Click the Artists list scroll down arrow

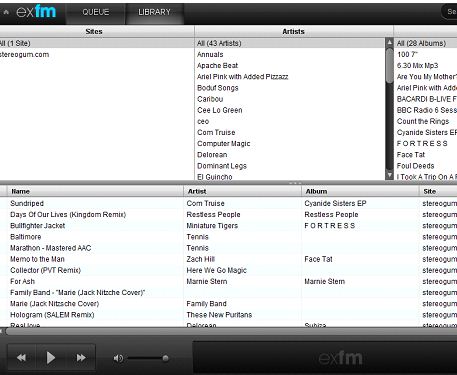click(x=389, y=175)
